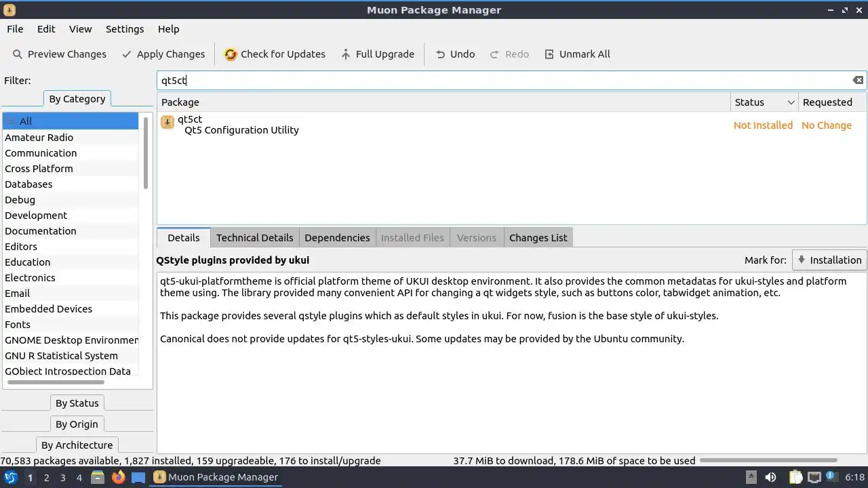Launch Firefox from the taskbar
This screenshot has width=868, height=488.
(x=119, y=477)
